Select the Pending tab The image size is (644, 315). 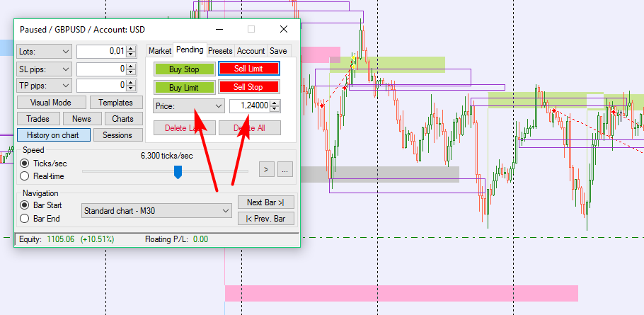pyautogui.click(x=190, y=50)
